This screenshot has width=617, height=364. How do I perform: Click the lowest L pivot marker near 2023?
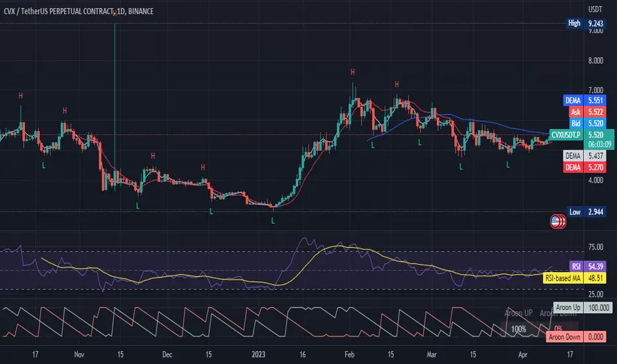click(x=273, y=221)
